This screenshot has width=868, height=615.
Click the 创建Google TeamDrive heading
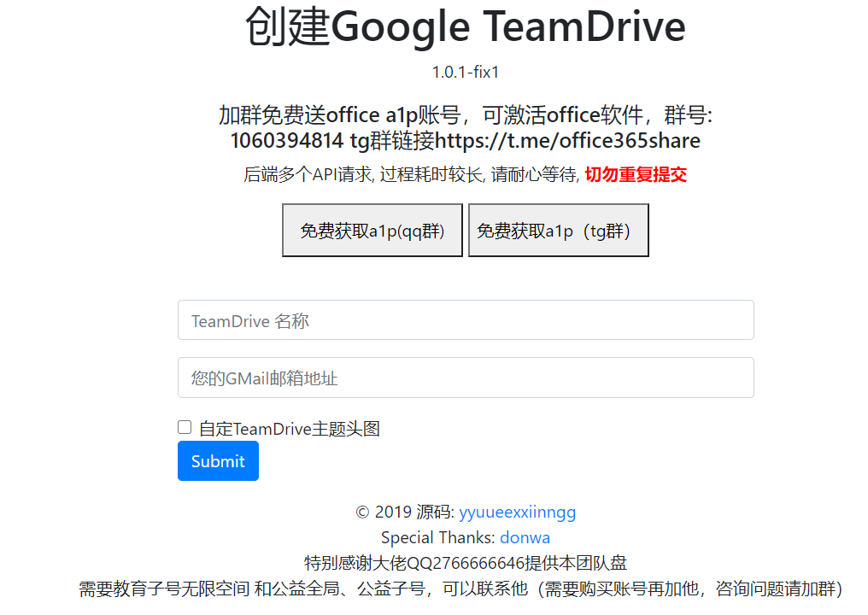click(x=466, y=26)
